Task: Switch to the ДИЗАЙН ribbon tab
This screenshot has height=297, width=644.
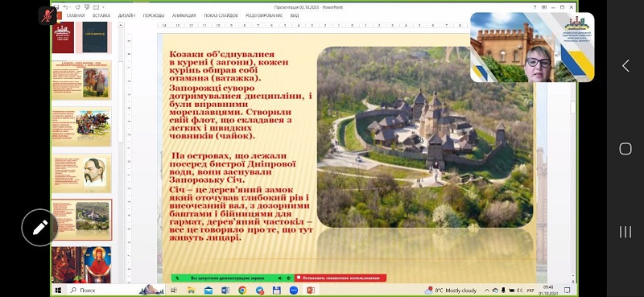Action: (x=126, y=15)
